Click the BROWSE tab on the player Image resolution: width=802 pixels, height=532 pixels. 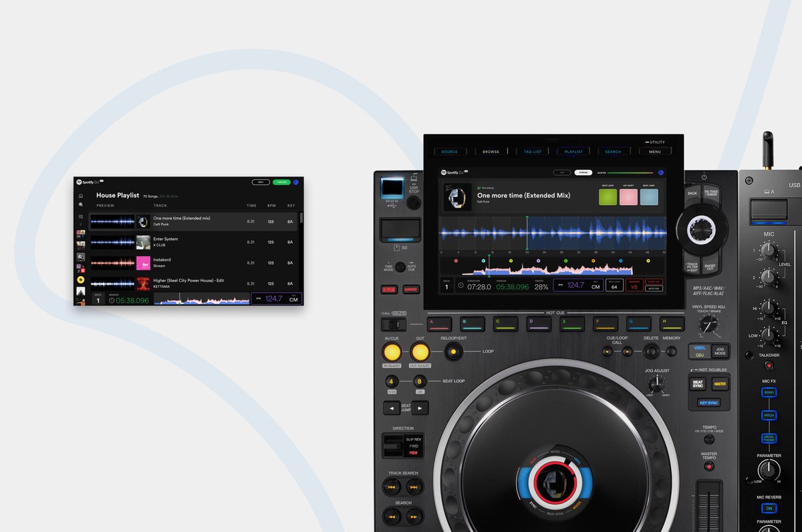[x=491, y=152]
